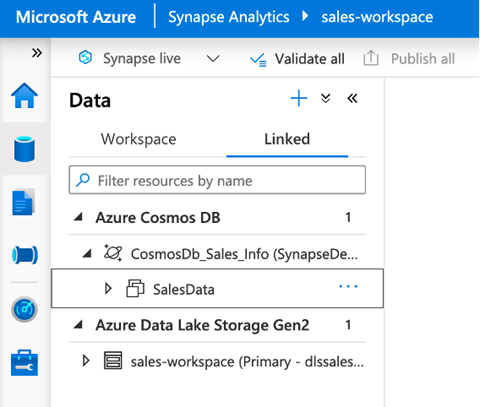Collapse the Data panel with double left chevron
The image size is (480, 407).
coord(352,98)
